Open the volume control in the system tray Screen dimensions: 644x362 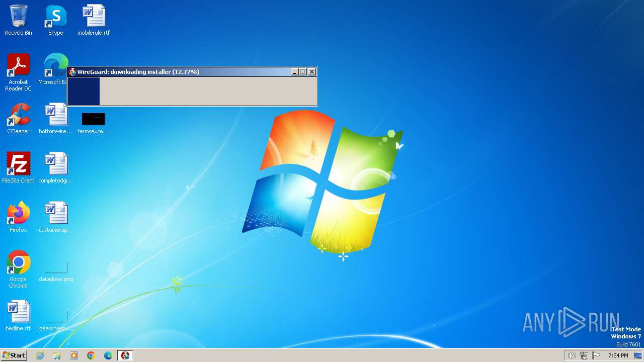click(572, 355)
